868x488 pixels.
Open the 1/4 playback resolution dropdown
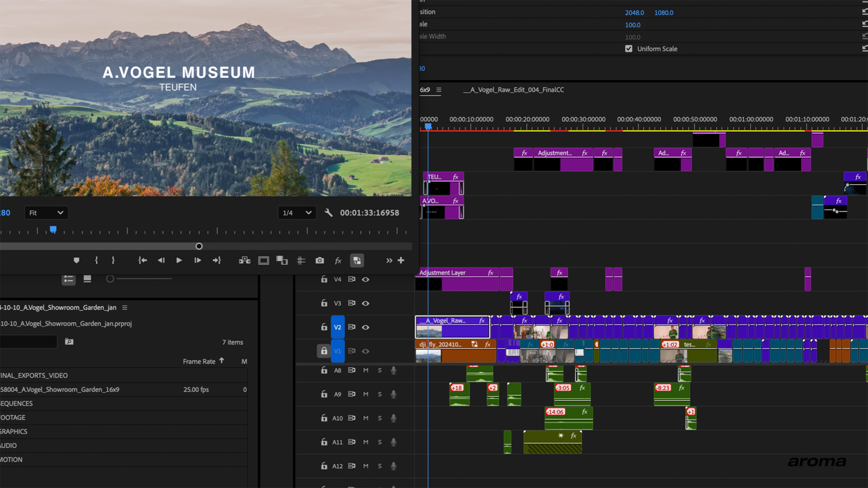click(297, 213)
